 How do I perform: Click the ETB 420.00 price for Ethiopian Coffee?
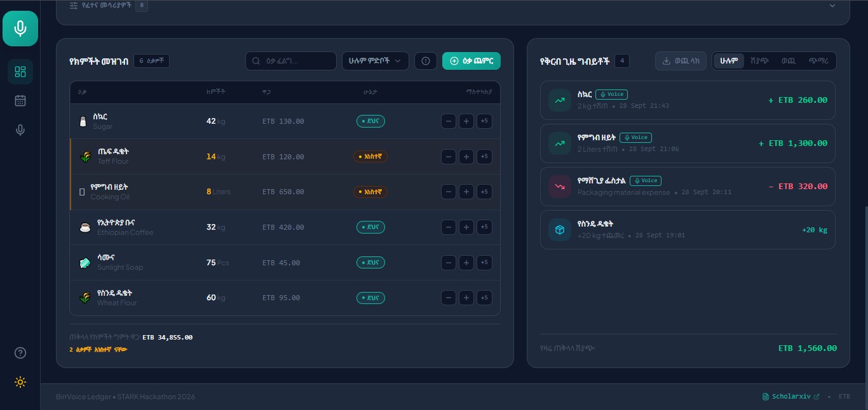pos(283,227)
